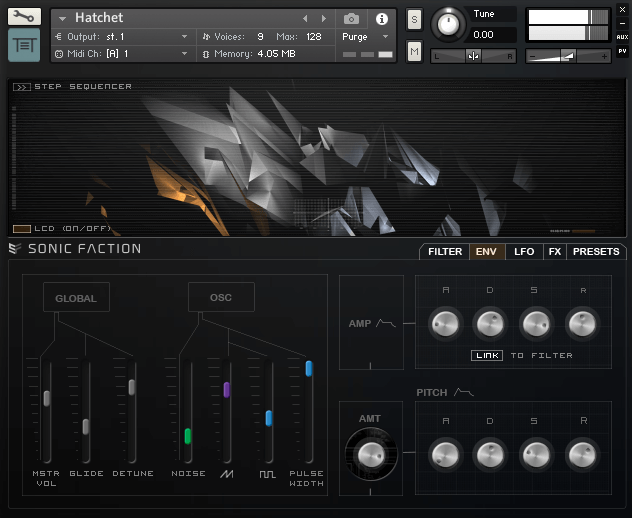Click the Pitch envelope Release knob
This screenshot has width=632, height=518.
[x=582, y=454]
